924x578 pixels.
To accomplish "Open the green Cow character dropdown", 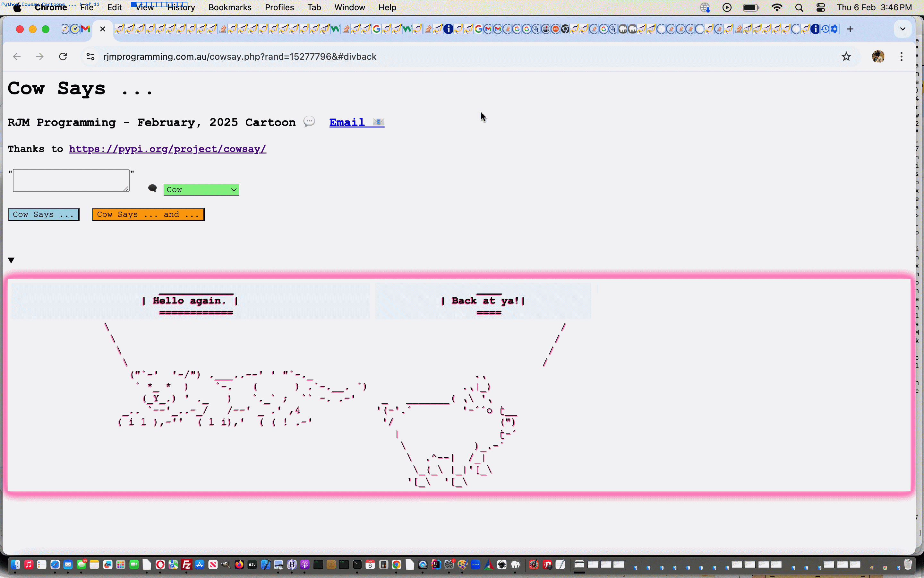I will (201, 189).
